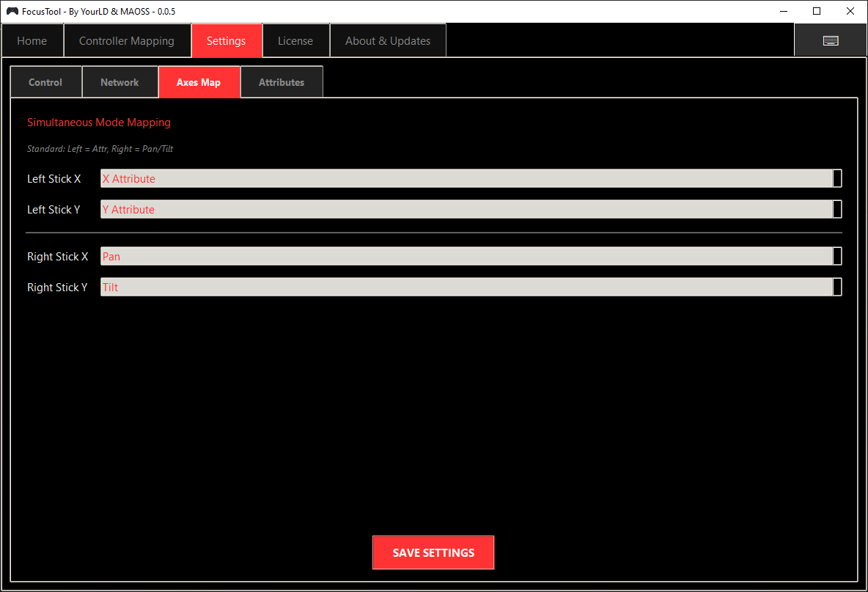
Task: Select the Axes Map sub-tab
Action: click(199, 81)
